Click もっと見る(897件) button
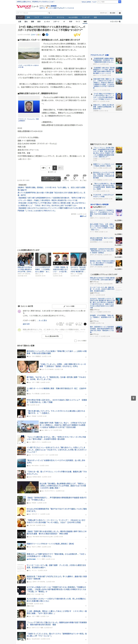Viewport: 138px width, 644px height. (x=52, y=336)
